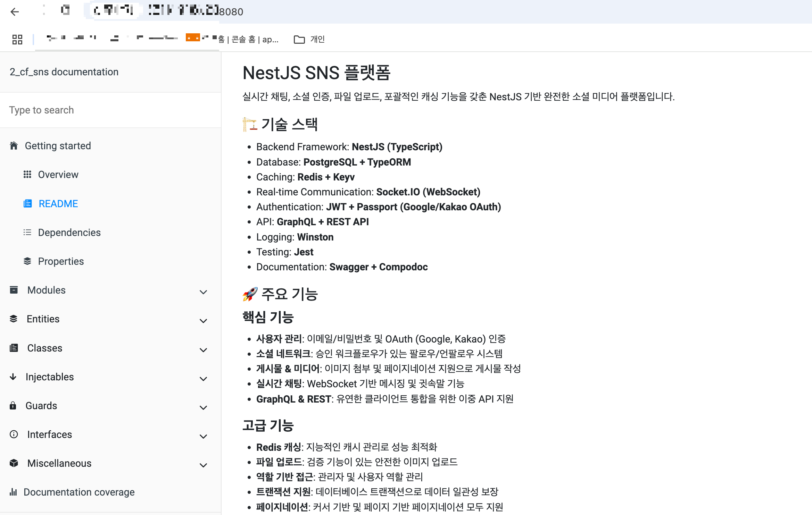This screenshot has width=812, height=515.
Task: Click the Properties layers icon
Action: coord(27,261)
